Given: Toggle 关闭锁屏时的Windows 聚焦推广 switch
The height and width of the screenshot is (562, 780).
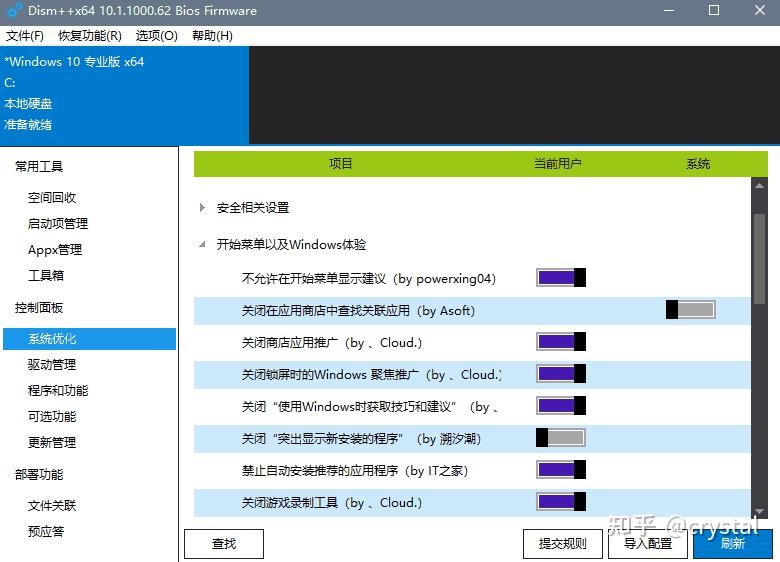Looking at the screenshot, I should [561, 374].
